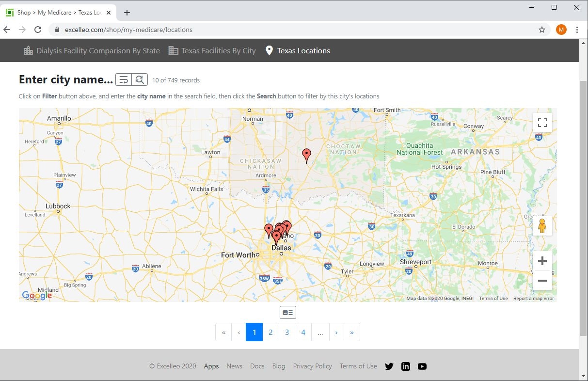
Task: Click the Lubbock map label
Action: tap(58, 206)
